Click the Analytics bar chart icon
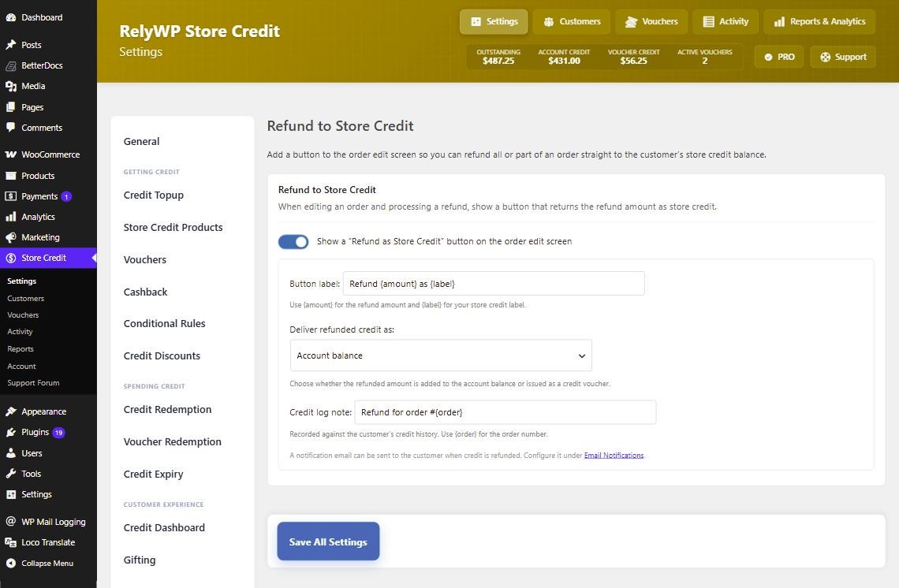 [x=10, y=218]
